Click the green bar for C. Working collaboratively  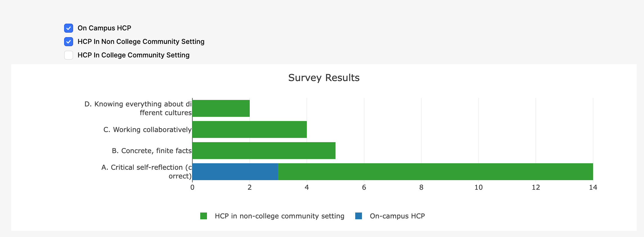point(249,129)
